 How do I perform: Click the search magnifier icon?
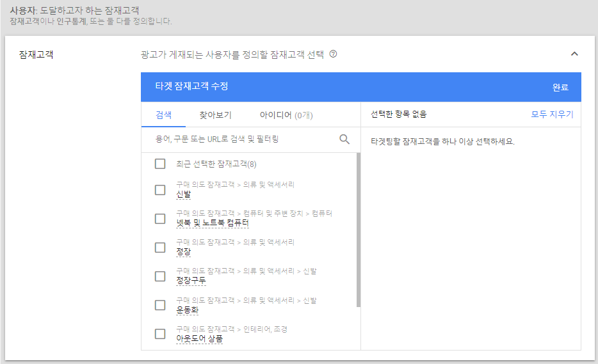coord(344,139)
